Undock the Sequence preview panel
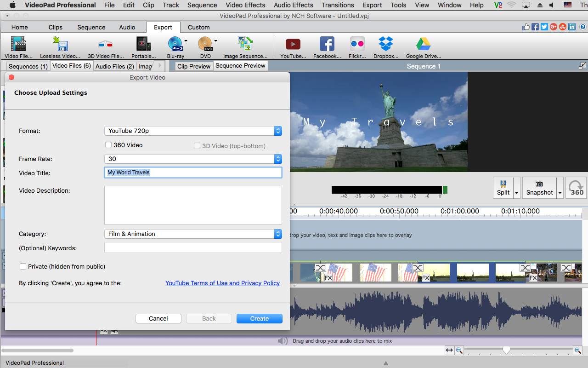The height and width of the screenshot is (368, 588). pyautogui.click(x=582, y=66)
